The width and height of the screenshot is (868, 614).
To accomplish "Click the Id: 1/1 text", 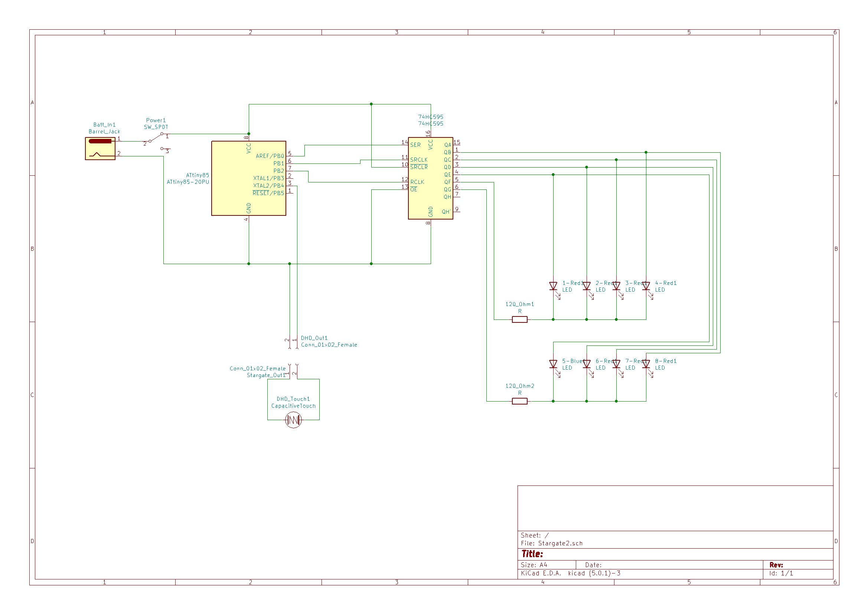I will 781,573.
